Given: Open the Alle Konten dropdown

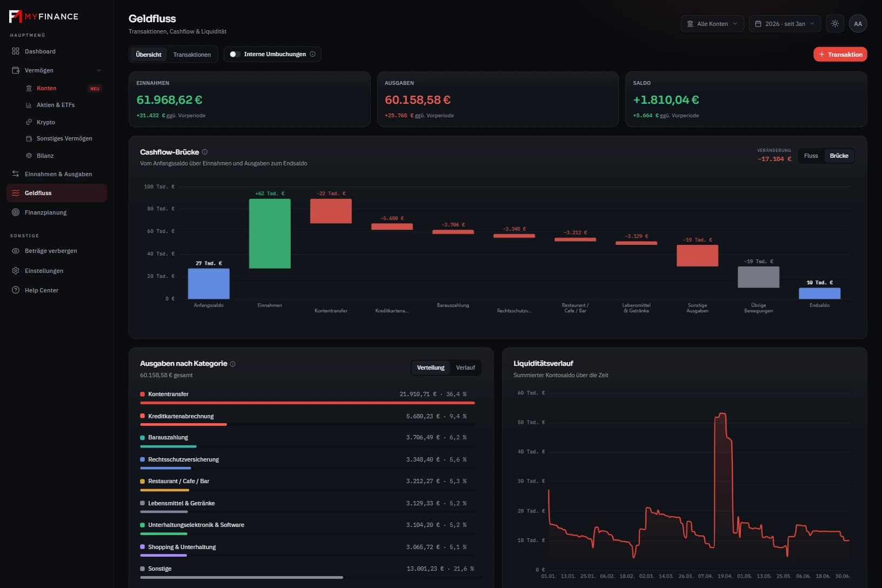Looking at the screenshot, I should [x=712, y=24].
